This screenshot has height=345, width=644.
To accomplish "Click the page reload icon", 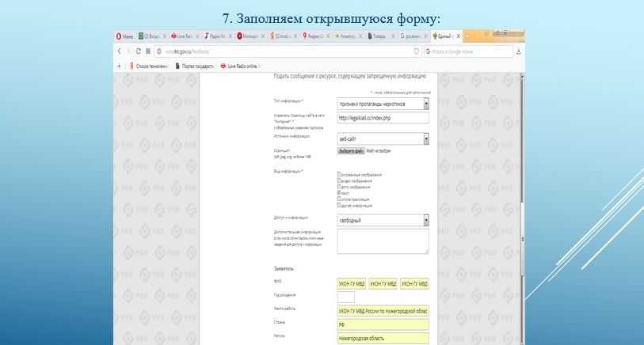I will 138,51.
